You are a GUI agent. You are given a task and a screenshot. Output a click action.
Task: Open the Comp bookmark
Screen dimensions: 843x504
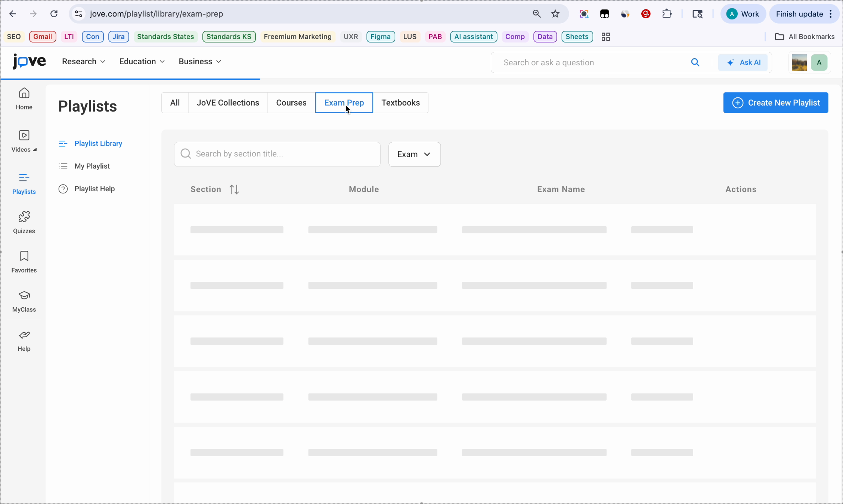tap(515, 37)
